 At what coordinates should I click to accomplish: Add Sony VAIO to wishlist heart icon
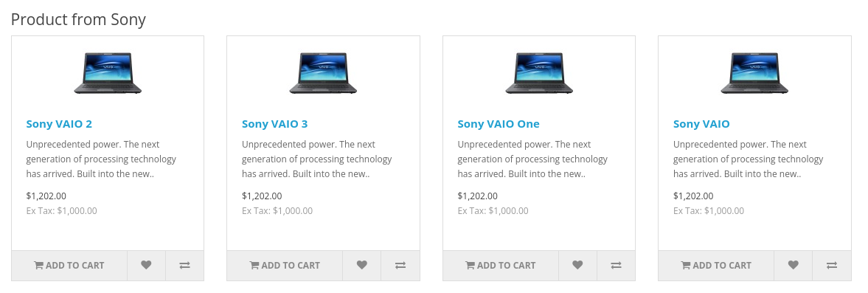point(794,265)
